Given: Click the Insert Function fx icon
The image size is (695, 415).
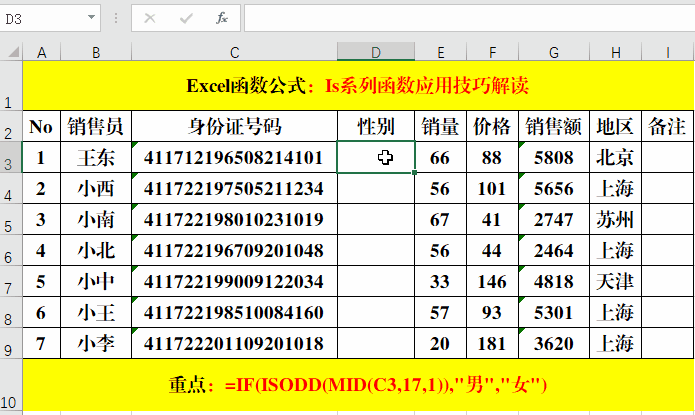Looking at the screenshot, I should click(222, 18).
